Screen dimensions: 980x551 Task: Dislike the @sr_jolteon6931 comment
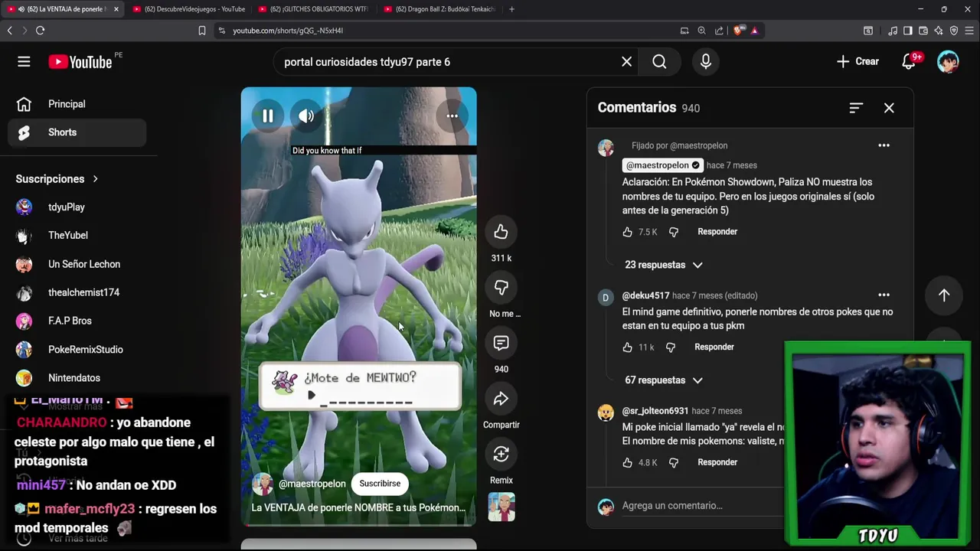pos(674,463)
